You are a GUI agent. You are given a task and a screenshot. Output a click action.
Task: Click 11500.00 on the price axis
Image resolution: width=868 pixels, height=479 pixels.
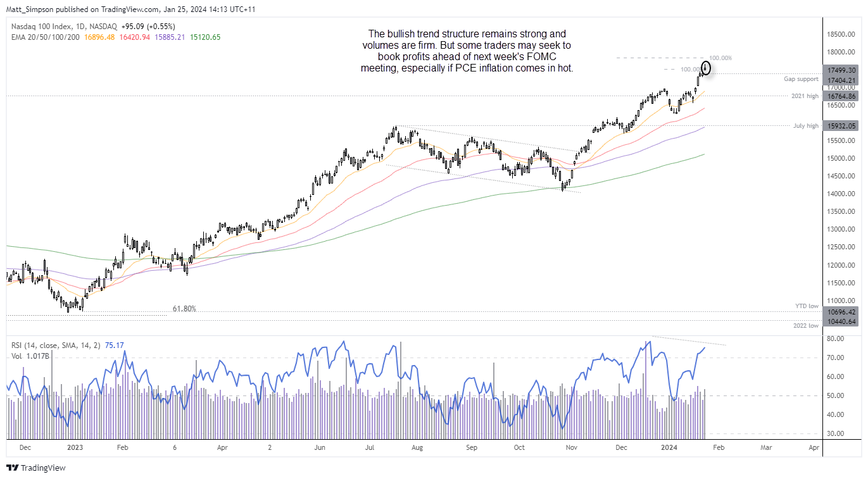point(841,283)
